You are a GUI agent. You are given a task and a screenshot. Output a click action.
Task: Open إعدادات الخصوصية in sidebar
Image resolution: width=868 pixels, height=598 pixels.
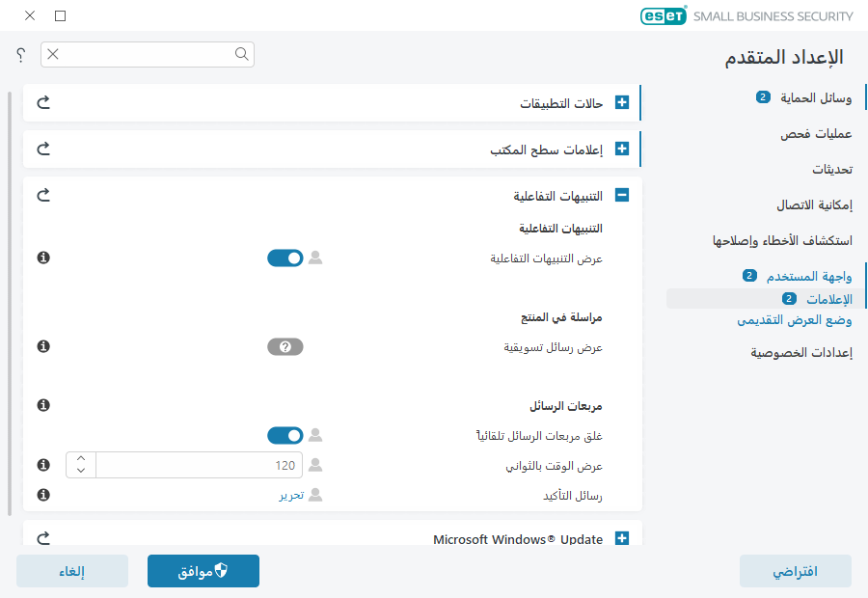point(801,352)
